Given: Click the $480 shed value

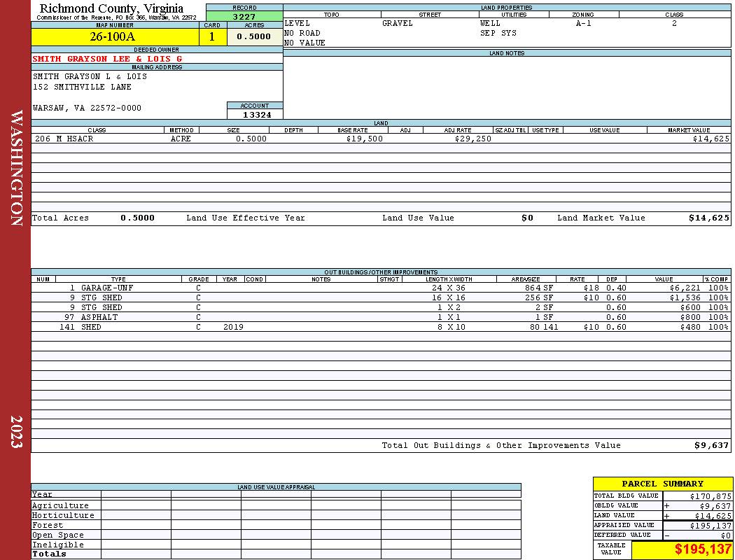Looking at the screenshot, I should pyautogui.click(x=690, y=328).
